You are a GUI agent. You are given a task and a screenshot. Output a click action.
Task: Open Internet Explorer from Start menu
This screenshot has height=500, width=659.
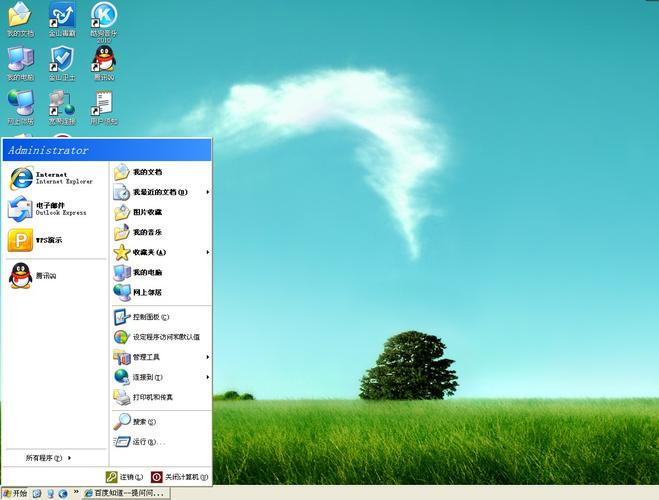pyautogui.click(x=50, y=178)
